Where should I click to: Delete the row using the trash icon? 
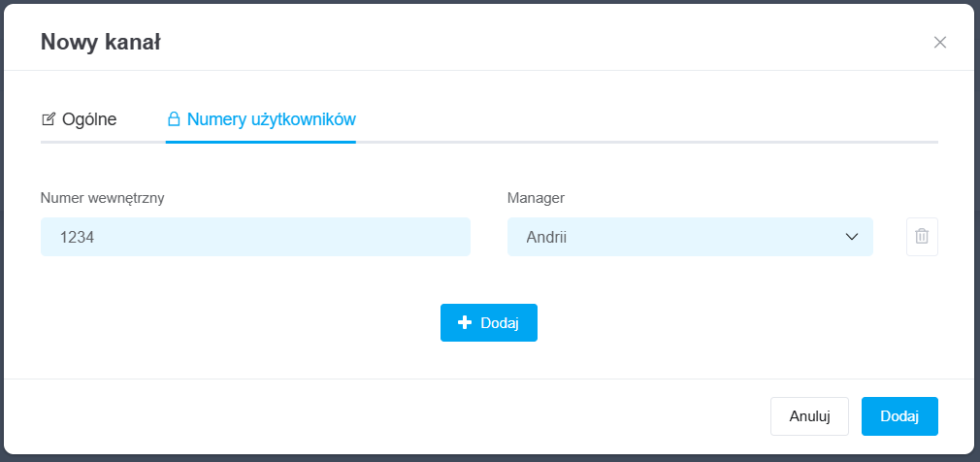click(x=922, y=237)
